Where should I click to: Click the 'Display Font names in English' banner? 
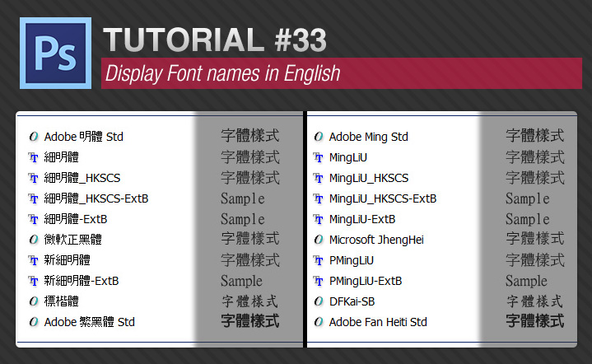click(222, 73)
